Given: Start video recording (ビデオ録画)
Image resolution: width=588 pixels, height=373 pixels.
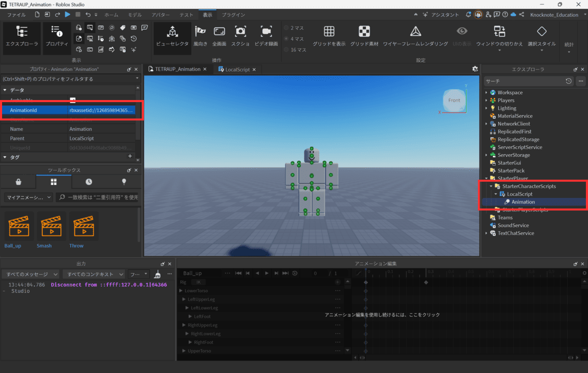Looking at the screenshot, I should coord(266,36).
